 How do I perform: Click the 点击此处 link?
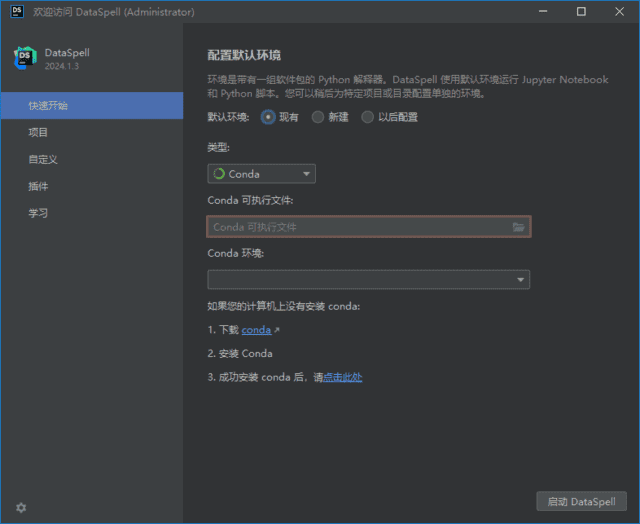click(342, 378)
